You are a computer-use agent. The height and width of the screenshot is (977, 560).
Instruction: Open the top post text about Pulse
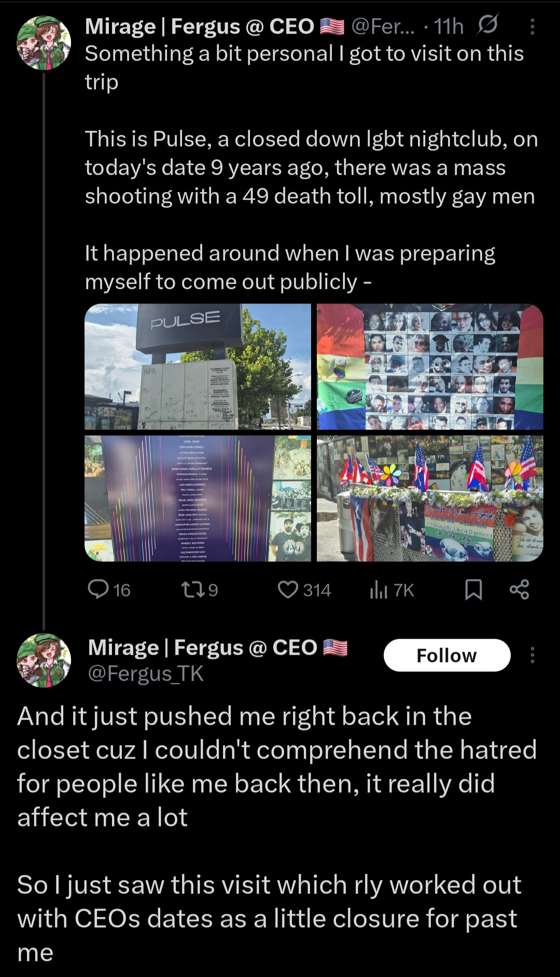[x=311, y=168]
